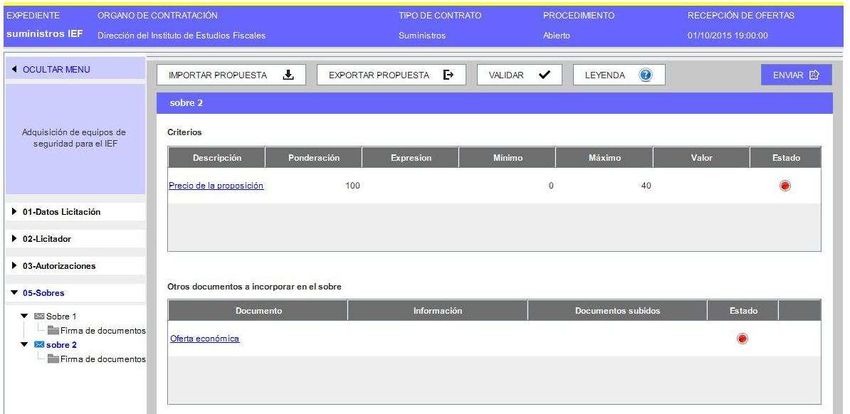Open the Precio de la proposición link
850x414 pixels.
(x=216, y=186)
